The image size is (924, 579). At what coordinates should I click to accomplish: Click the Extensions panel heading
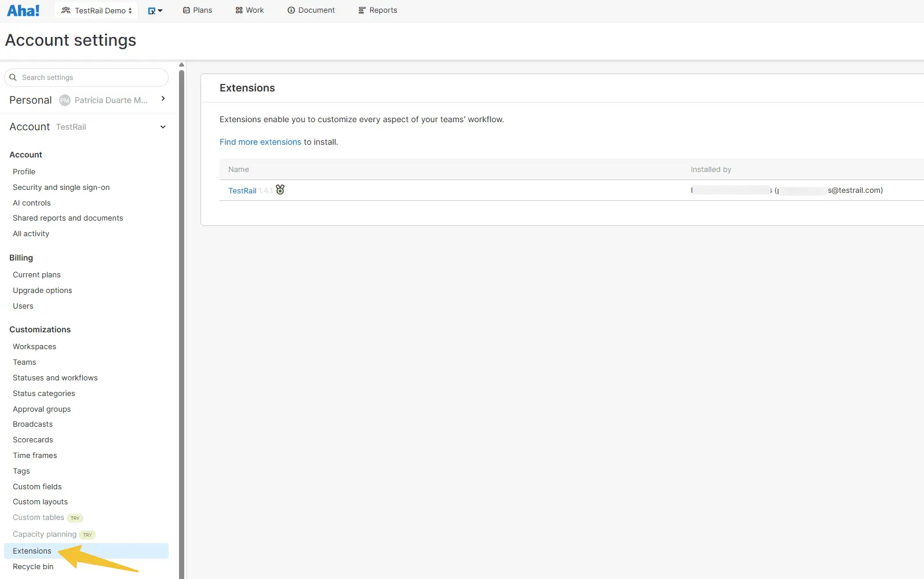pos(247,88)
